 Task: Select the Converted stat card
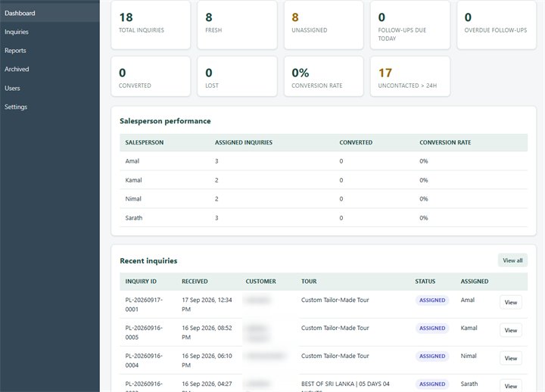[151, 76]
